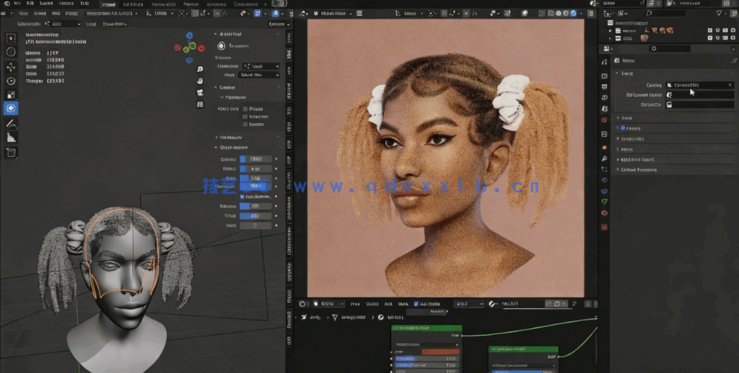Open the red World properties tab
The width and height of the screenshot is (739, 373).
point(604,120)
